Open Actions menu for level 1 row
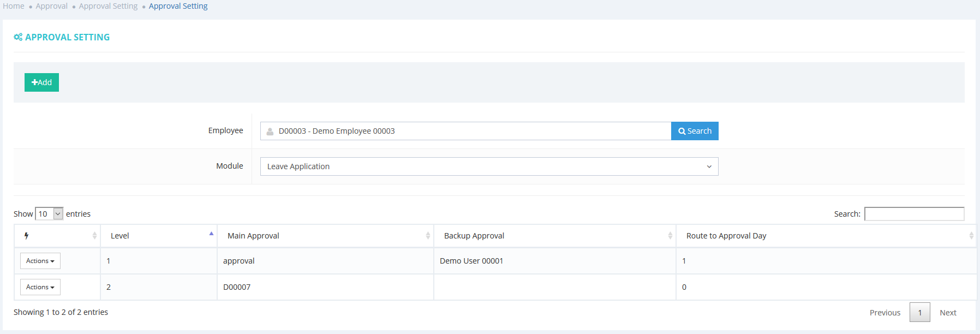This screenshot has width=980, height=334. (40, 261)
